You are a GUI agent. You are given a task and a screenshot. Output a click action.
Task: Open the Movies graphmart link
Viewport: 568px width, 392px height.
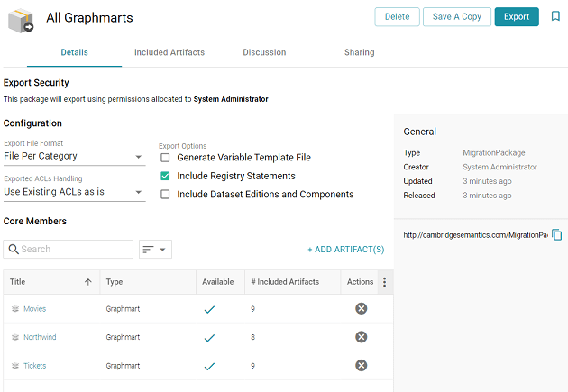(x=34, y=309)
